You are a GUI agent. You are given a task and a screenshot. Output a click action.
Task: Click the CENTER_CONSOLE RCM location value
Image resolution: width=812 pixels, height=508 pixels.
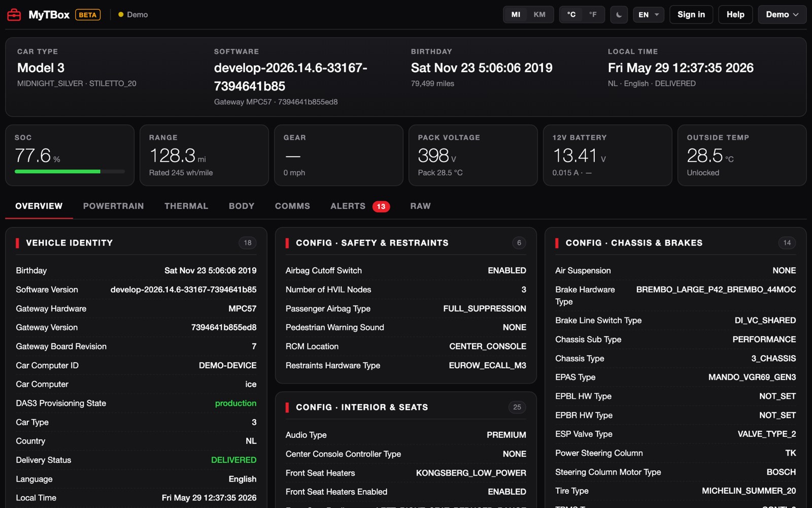coord(488,346)
